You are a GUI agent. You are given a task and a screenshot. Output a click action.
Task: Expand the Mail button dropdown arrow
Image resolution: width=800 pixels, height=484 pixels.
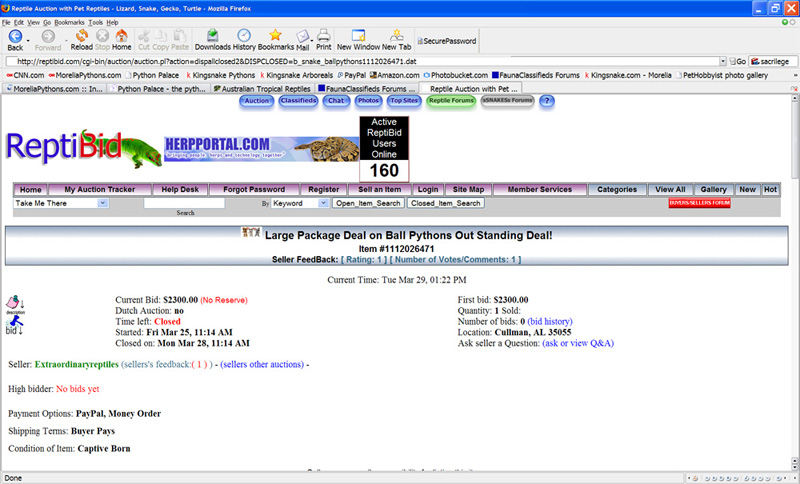pyautogui.click(x=312, y=40)
